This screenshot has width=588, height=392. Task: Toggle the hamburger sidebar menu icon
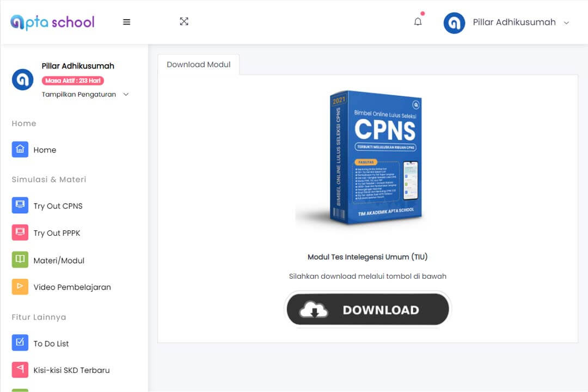[x=127, y=22]
